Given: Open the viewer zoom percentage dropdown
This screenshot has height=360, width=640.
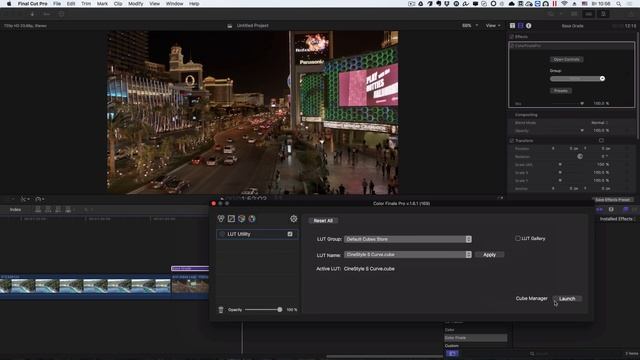Looking at the screenshot, I should (469, 26).
